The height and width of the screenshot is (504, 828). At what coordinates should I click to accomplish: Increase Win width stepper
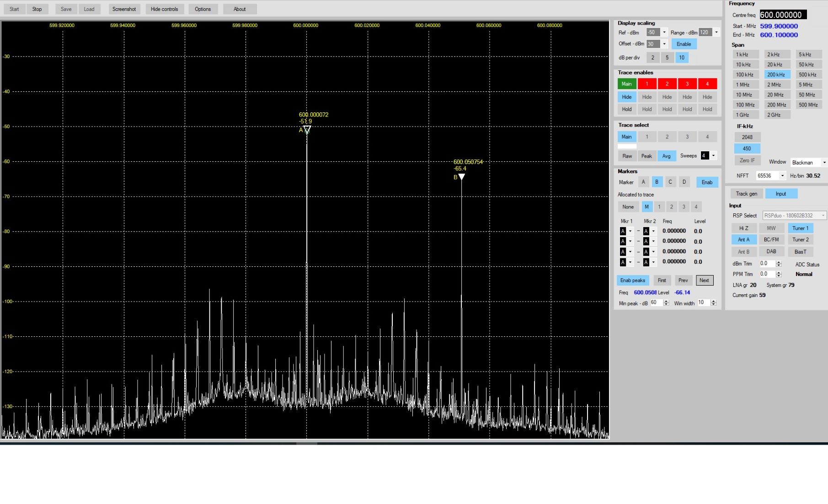714,301
